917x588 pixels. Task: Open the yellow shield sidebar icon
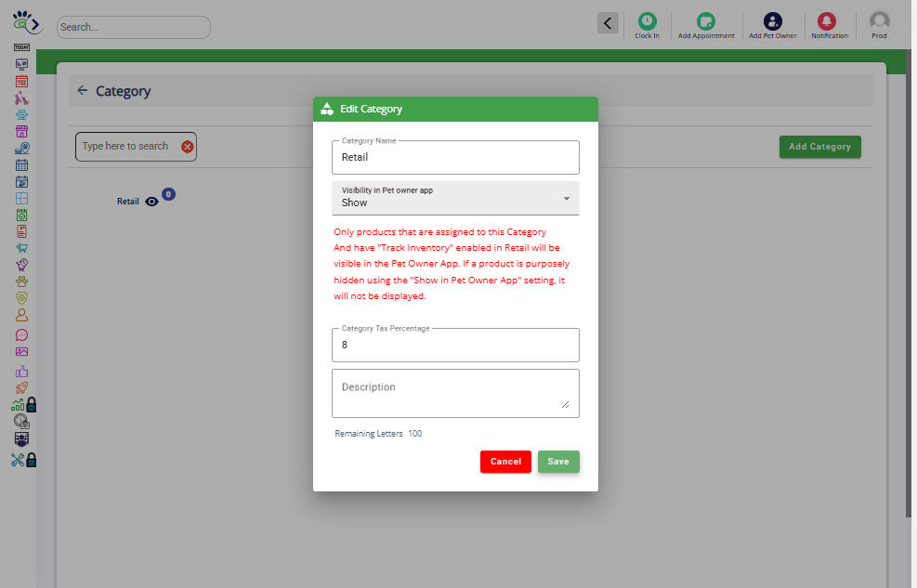tap(21, 298)
